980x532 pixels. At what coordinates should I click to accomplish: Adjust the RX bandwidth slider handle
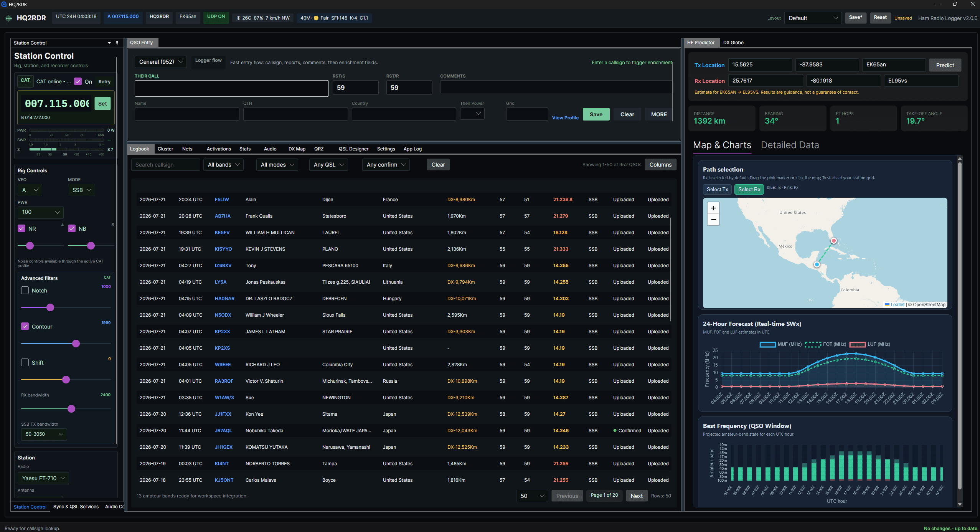71,409
